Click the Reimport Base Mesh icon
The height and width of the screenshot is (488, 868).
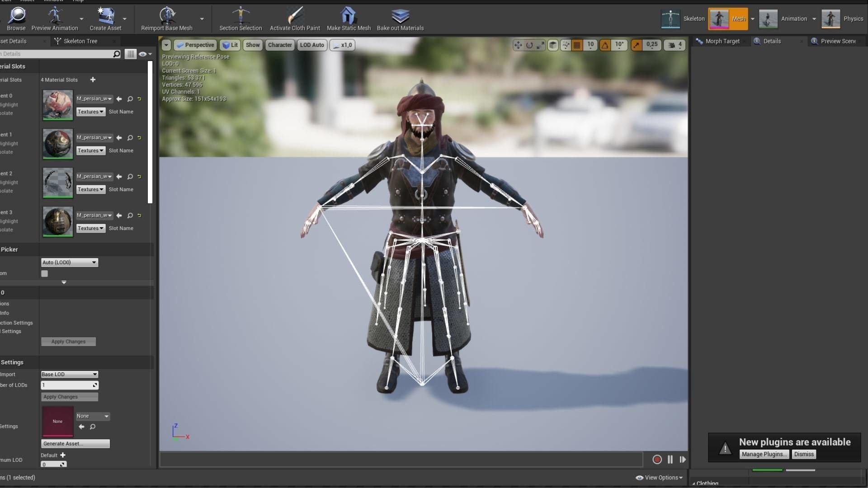click(x=167, y=16)
